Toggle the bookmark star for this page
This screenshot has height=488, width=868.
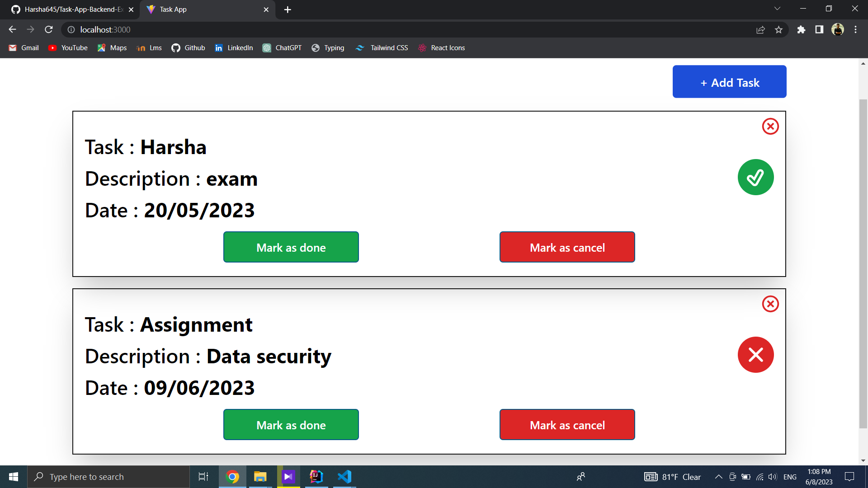779,29
